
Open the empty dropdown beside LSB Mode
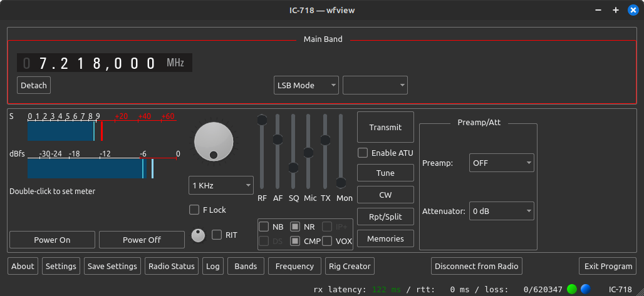[375, 85]
